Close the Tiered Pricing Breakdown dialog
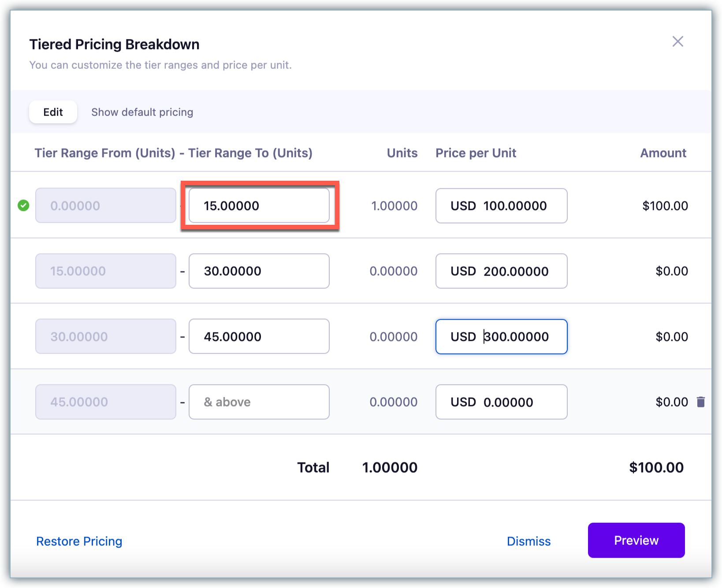722x588 pixels. pyautogui.click(x=677, y=41)
